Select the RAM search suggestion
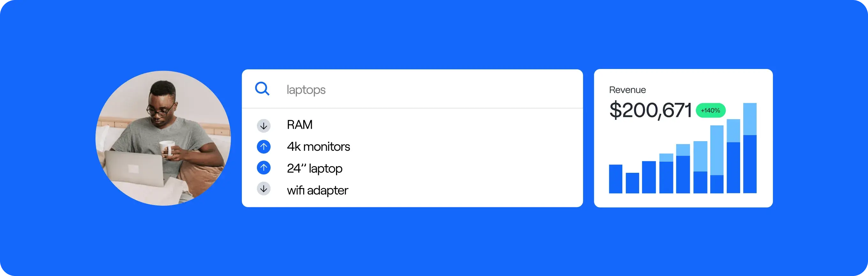The image size is (868, 276). pos(300,125)
